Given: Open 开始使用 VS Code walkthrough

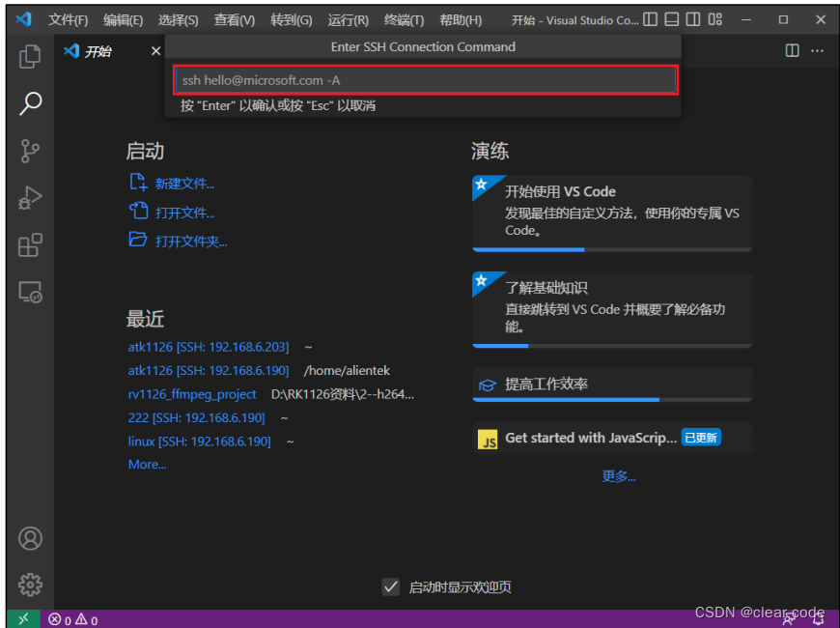Looking at the screenshot, I should 612,213.
